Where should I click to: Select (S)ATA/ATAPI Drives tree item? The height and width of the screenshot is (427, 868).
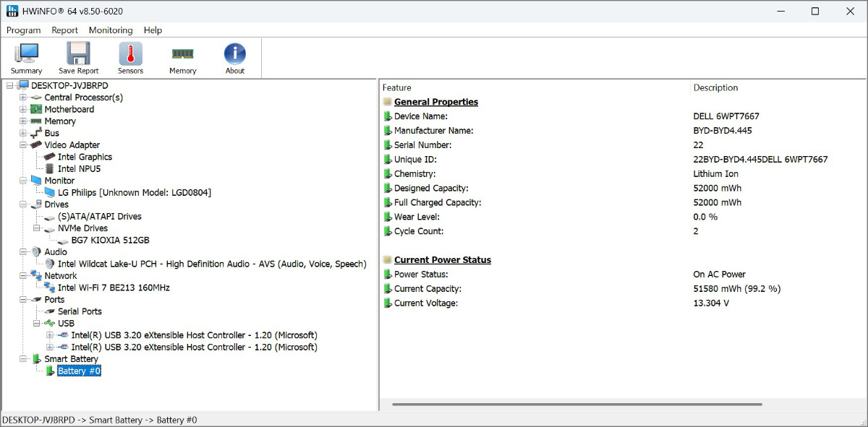pos(100,216)
